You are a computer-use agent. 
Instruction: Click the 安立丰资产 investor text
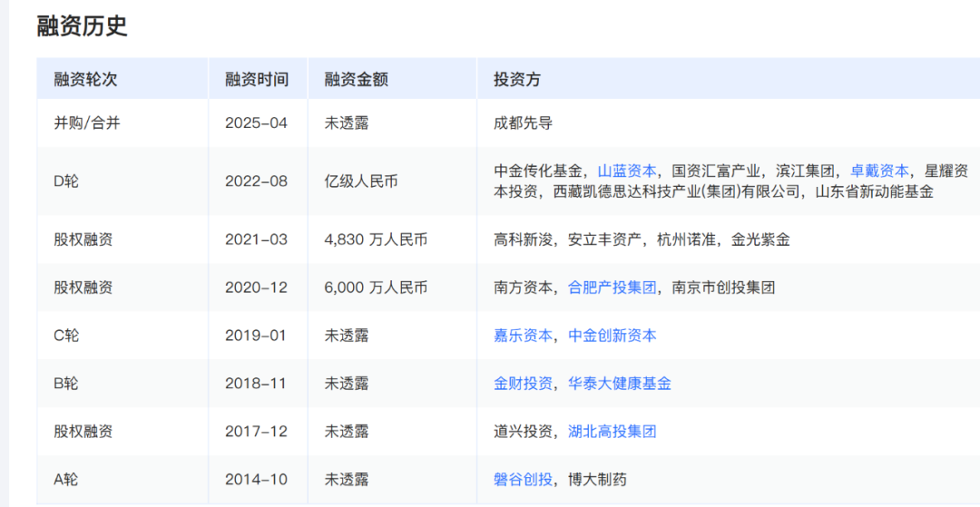tap(605, 239)
